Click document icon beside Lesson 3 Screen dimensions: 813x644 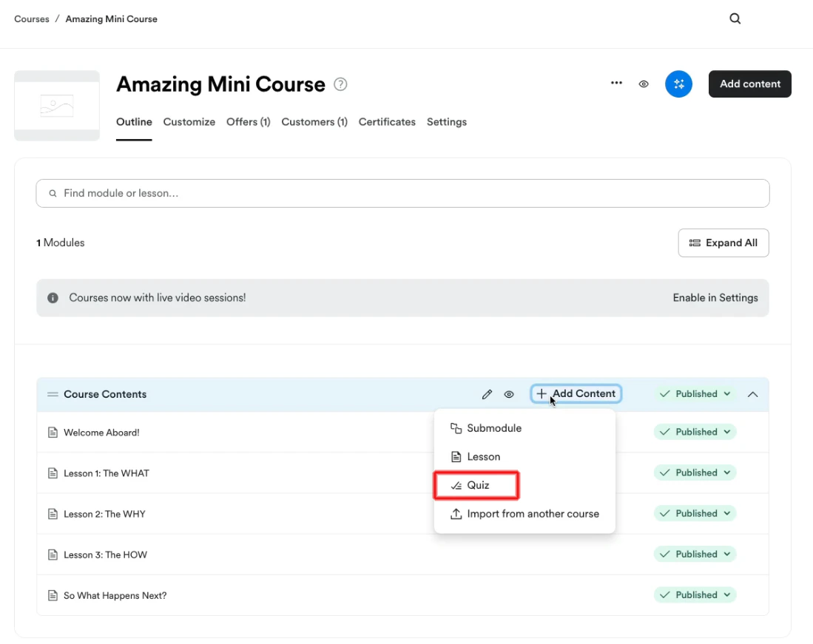click(53, 555)
